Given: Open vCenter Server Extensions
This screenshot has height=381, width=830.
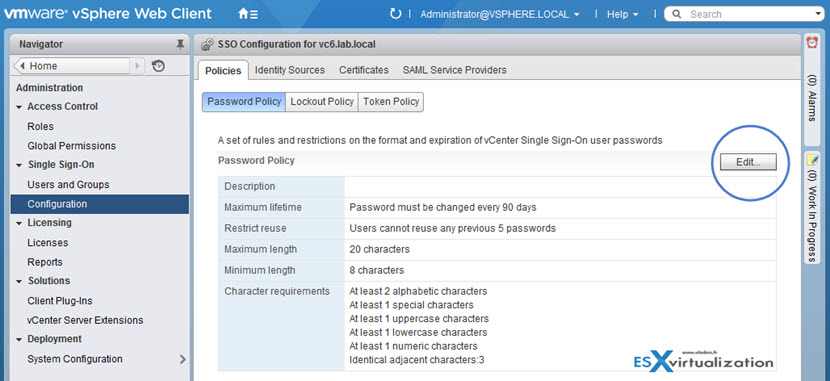Looking at the screenshot, I should pos(85,320).
